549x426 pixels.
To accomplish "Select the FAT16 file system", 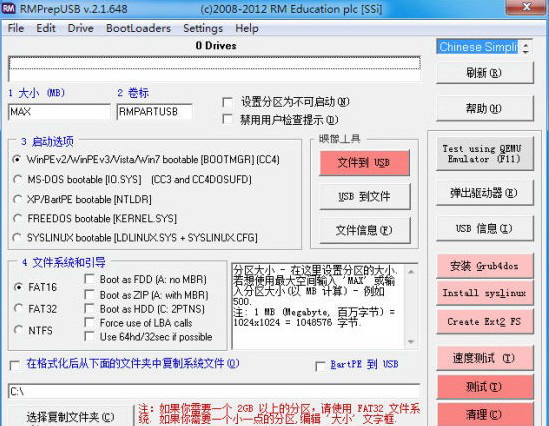I will pyautogui.click(x=18, y=287).
